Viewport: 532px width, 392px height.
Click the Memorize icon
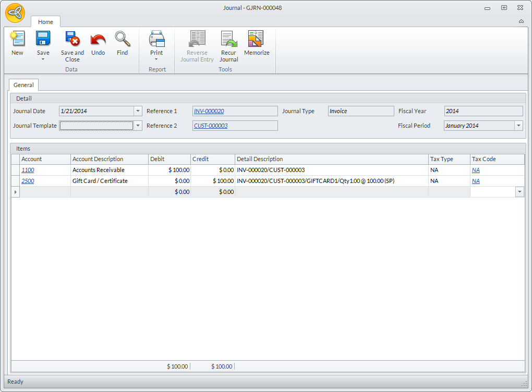point(256,40)
